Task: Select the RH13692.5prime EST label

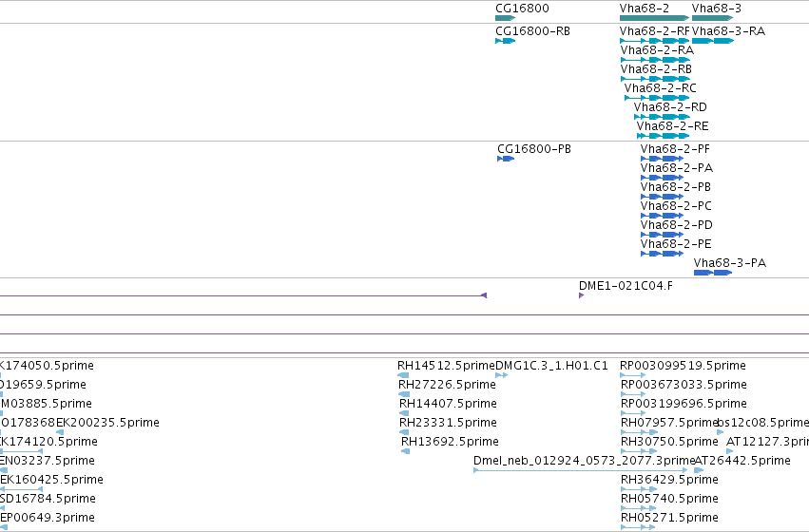Action: (450, 442)
